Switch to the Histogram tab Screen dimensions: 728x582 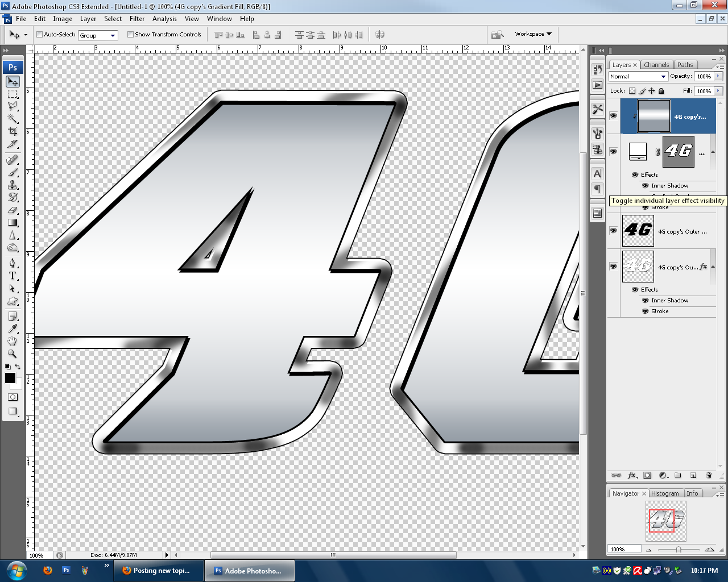(x=665, y=493)
